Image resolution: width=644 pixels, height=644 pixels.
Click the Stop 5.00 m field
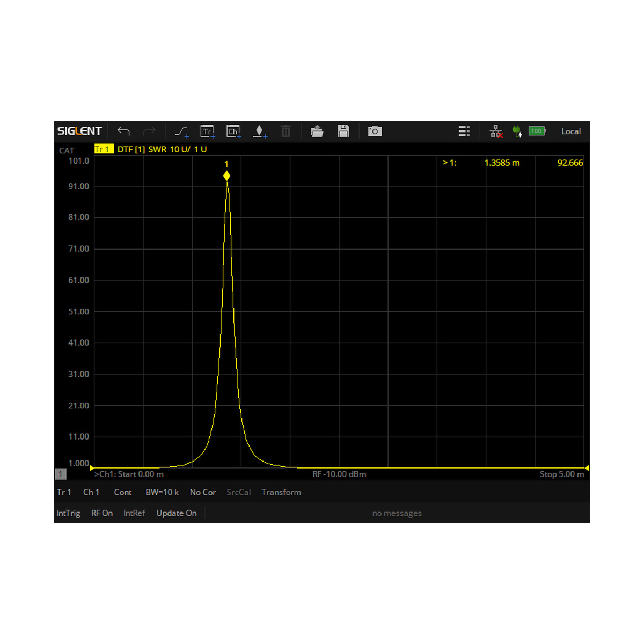coord(562,474)
